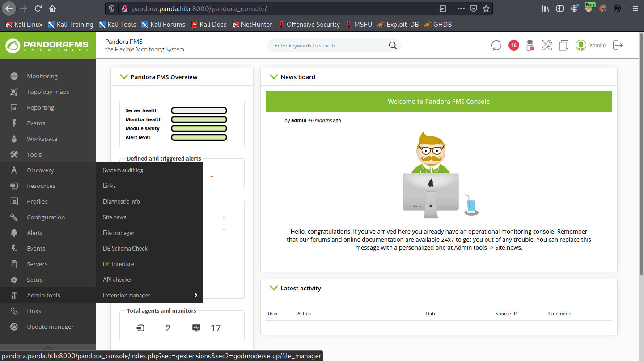Open the wrench and screwdriver tools icon
Screen dimensions: 644x361
coord(547,45)
